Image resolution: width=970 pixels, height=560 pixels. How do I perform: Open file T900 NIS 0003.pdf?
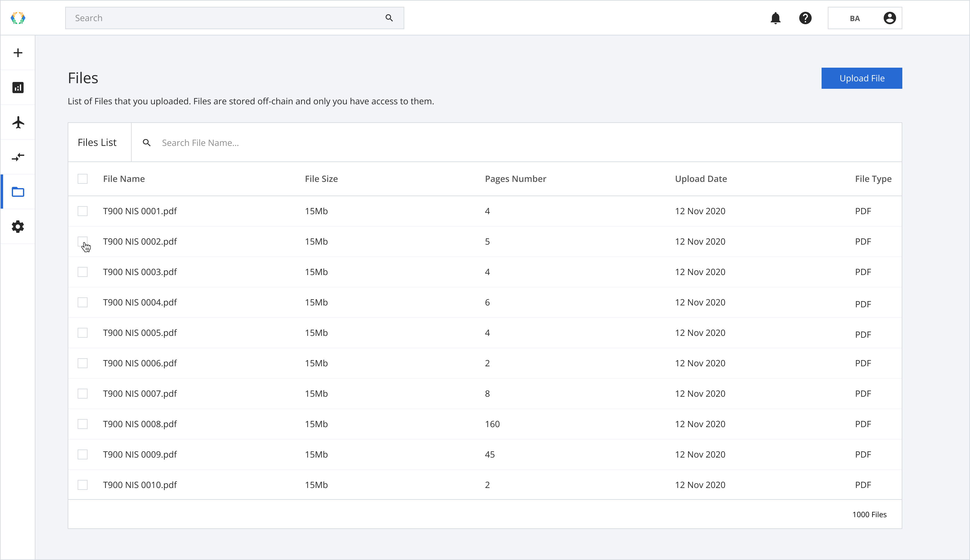[x=140, y=272]
